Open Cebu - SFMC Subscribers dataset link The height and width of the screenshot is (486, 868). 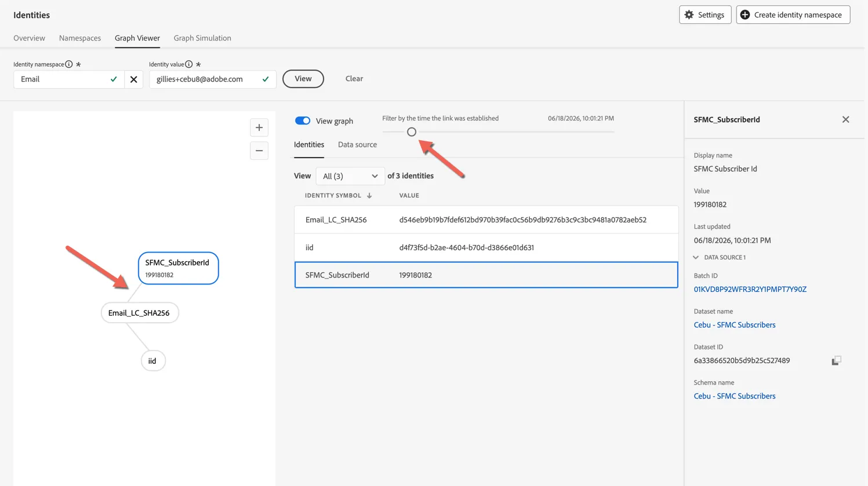[x=735, y=325]
